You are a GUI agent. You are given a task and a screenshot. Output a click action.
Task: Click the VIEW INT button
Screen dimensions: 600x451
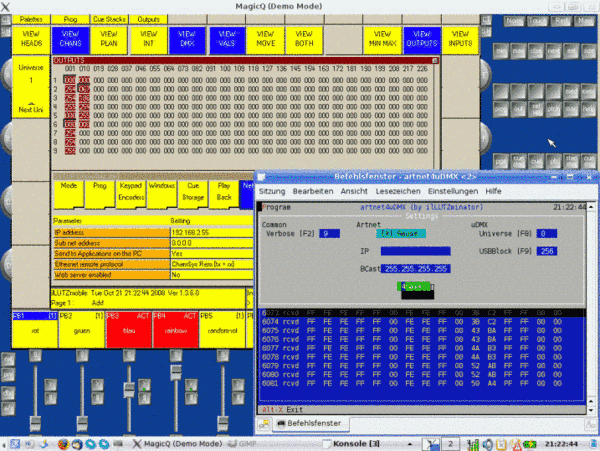pyautogui.click(x=148, y=40)
